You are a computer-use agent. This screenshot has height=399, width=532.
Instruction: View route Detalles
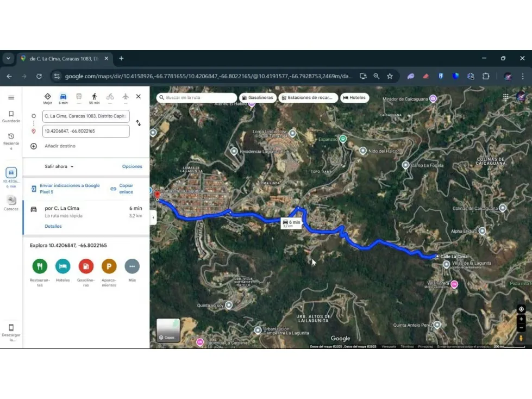[x=53, y=226]
